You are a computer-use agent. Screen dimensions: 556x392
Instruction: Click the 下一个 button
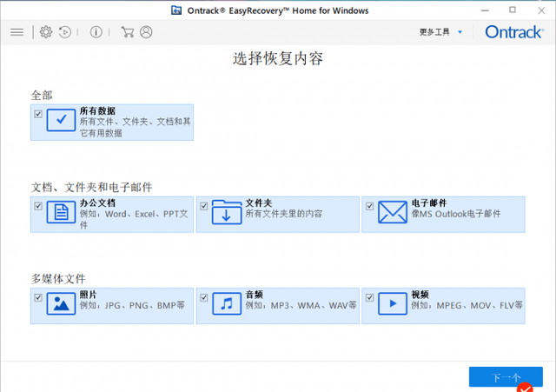tap(506, 376)
